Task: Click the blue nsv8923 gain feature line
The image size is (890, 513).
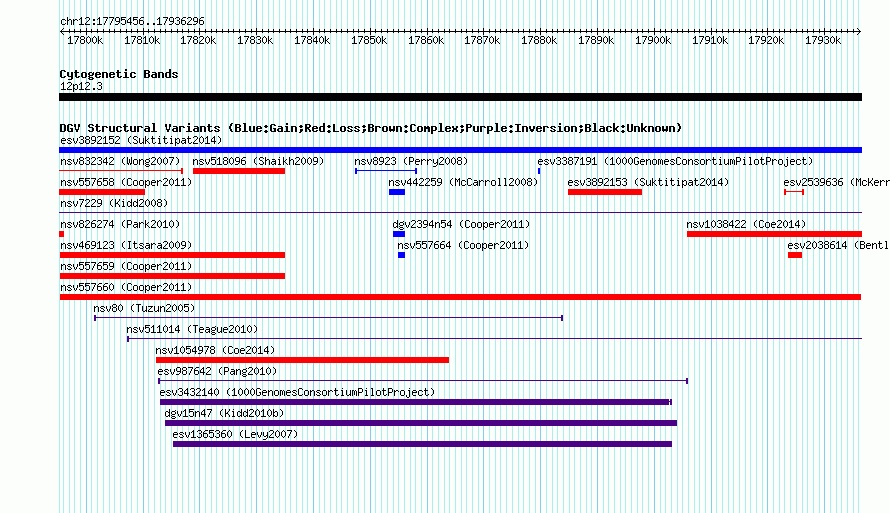Action: coord(386,171)
